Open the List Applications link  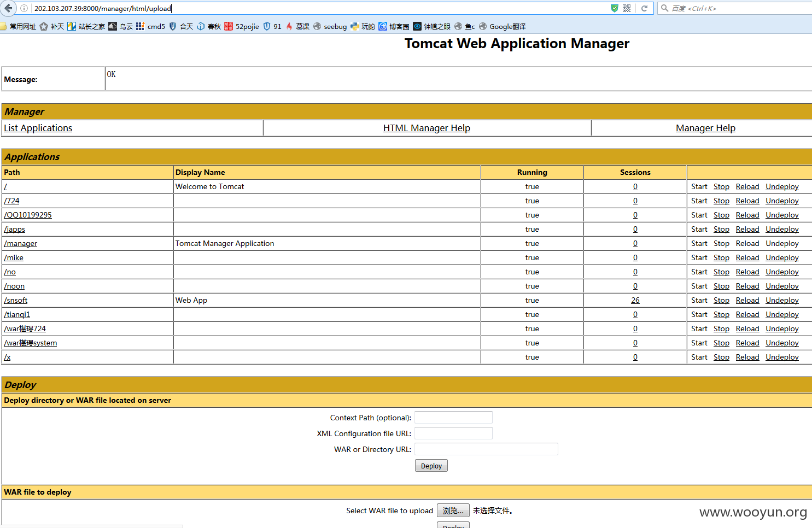38,128
